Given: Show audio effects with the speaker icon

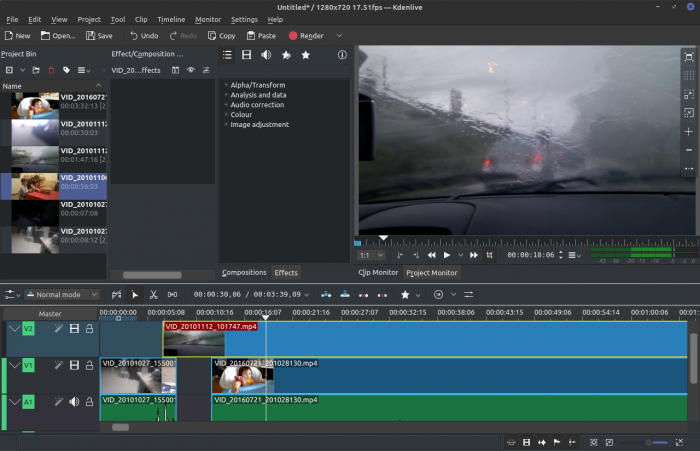Looking at the screenshot, I should [x=266, y=55].
